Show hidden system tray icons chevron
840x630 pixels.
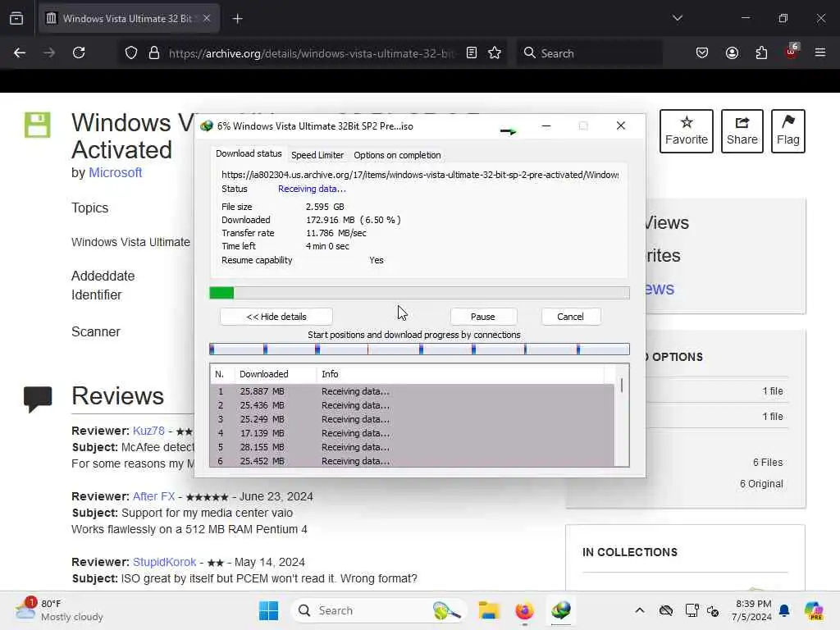click(640, 610)
